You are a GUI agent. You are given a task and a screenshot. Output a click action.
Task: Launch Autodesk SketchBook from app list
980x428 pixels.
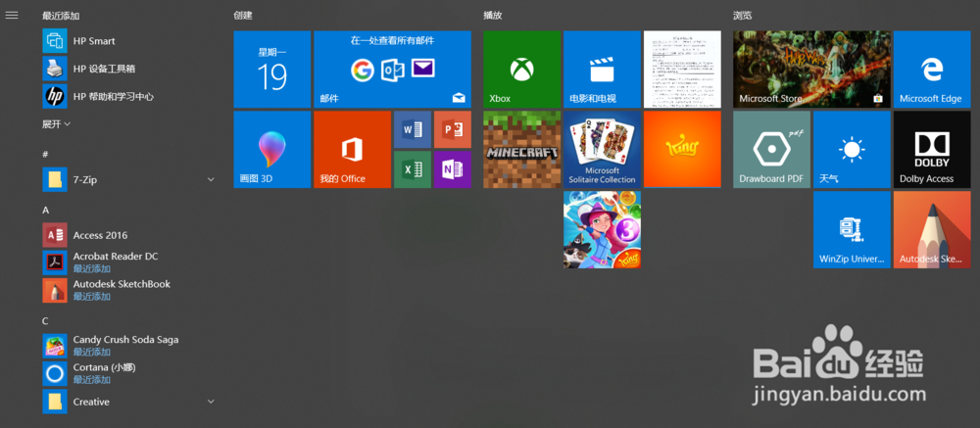[x=128, y=291]
